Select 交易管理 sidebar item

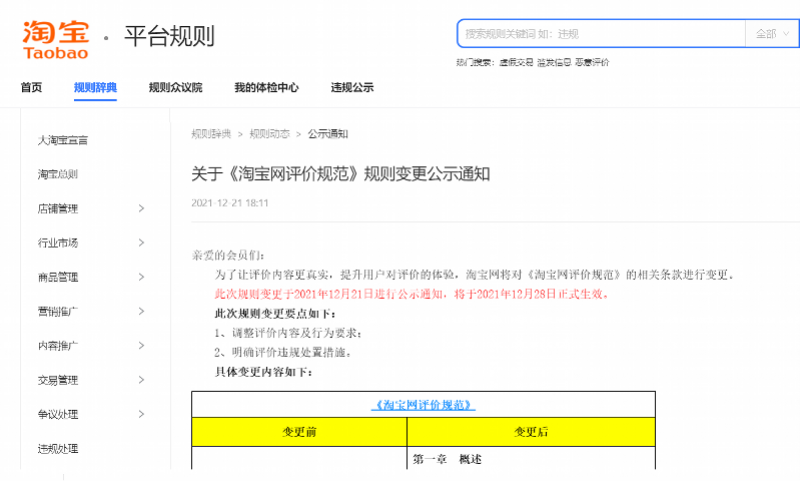point(58,380)
